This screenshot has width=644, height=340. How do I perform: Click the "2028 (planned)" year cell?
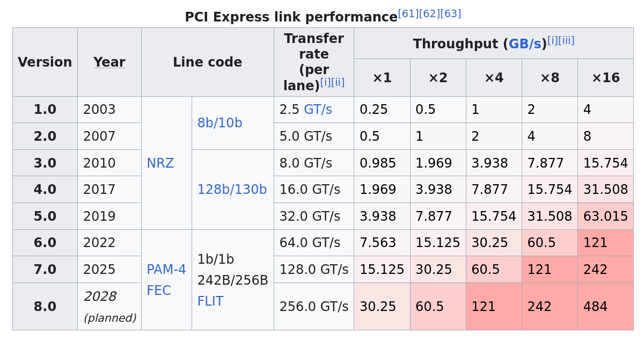tap(109, 306)
